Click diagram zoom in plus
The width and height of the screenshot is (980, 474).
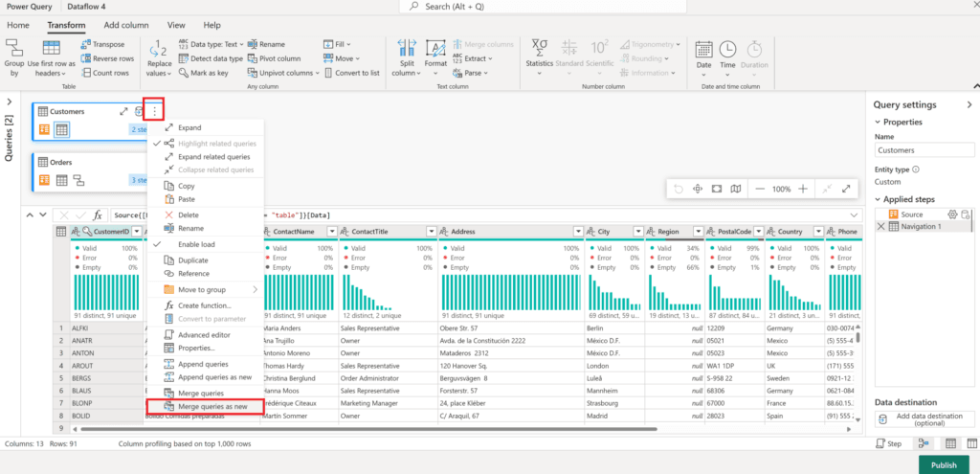[803, 189]
